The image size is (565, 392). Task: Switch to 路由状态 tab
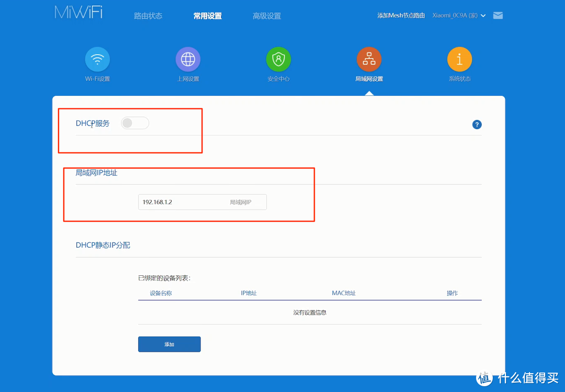(148, 16)
